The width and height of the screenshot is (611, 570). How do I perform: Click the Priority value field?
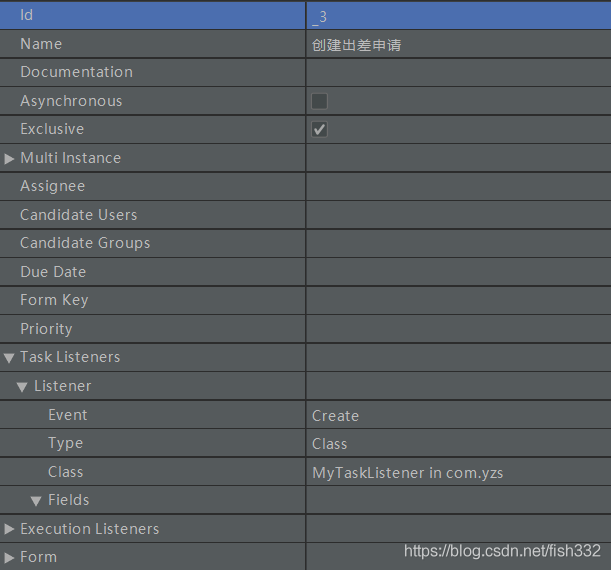click(458, 329)
